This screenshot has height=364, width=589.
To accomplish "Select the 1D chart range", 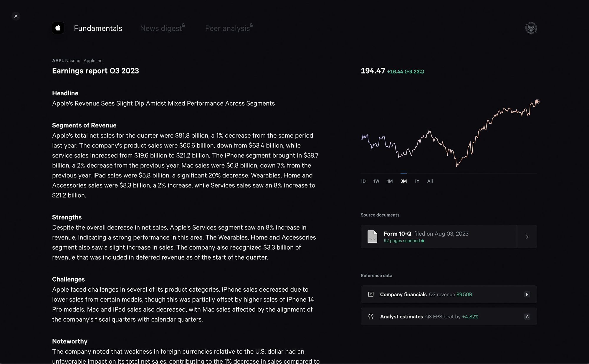I will [363, 181].
